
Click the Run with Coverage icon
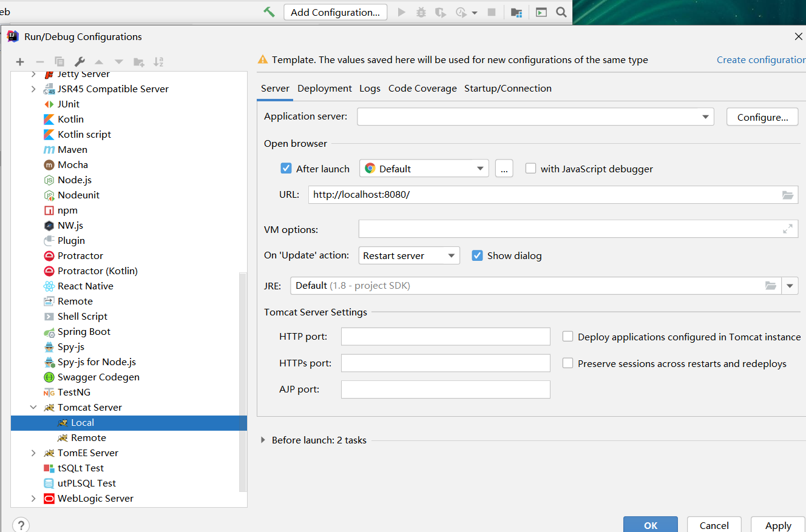[441, 12]
